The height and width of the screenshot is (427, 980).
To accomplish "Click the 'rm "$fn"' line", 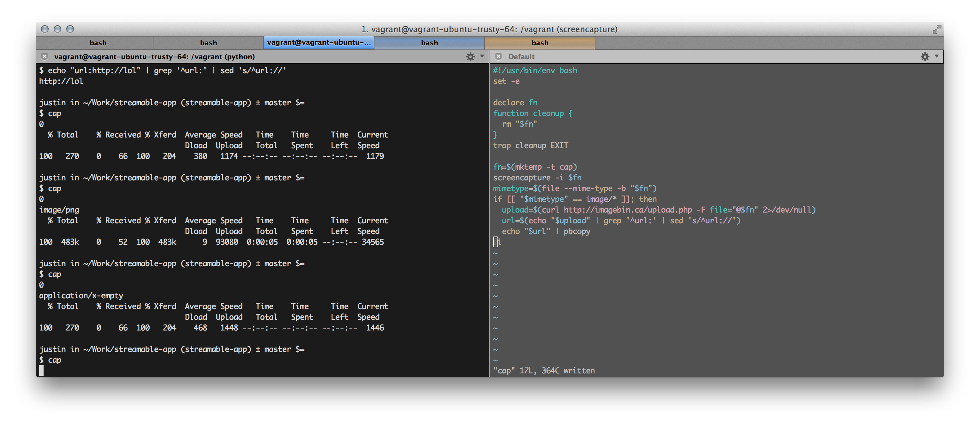I will tap(519, 124).
